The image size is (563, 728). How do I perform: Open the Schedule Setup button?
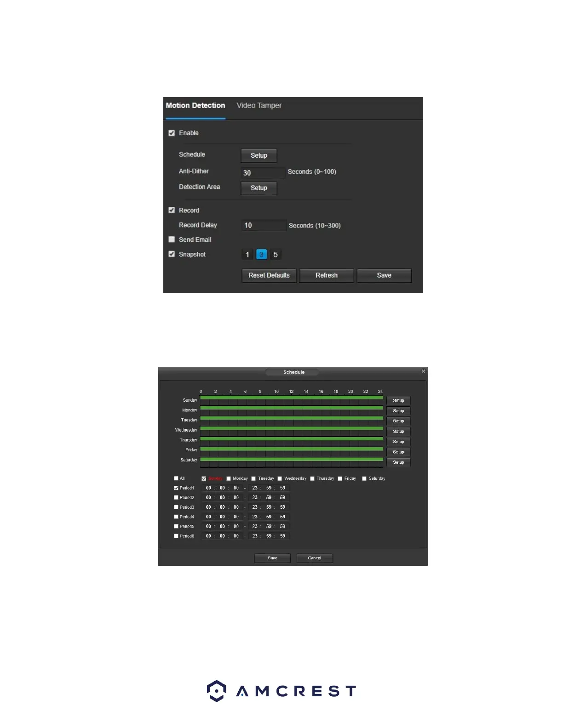259,155
